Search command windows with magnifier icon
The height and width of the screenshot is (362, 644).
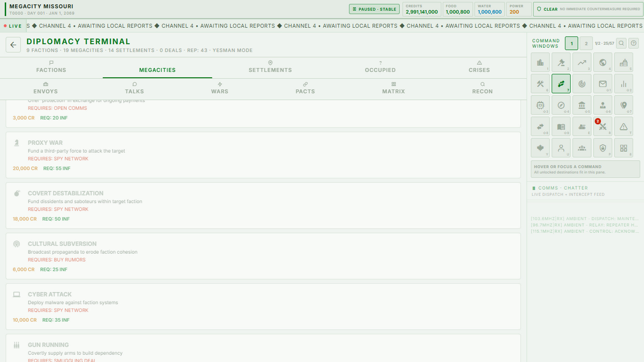(x=621, y=43)
